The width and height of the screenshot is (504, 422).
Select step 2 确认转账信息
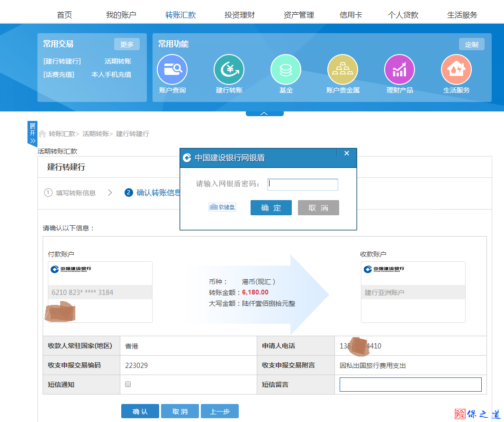coord(153,193)
